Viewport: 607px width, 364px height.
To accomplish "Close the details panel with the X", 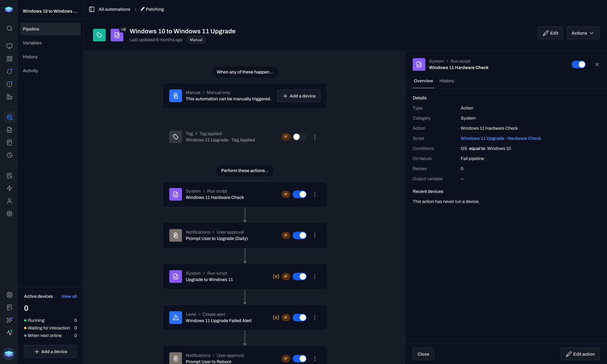I will pos(597,64).
